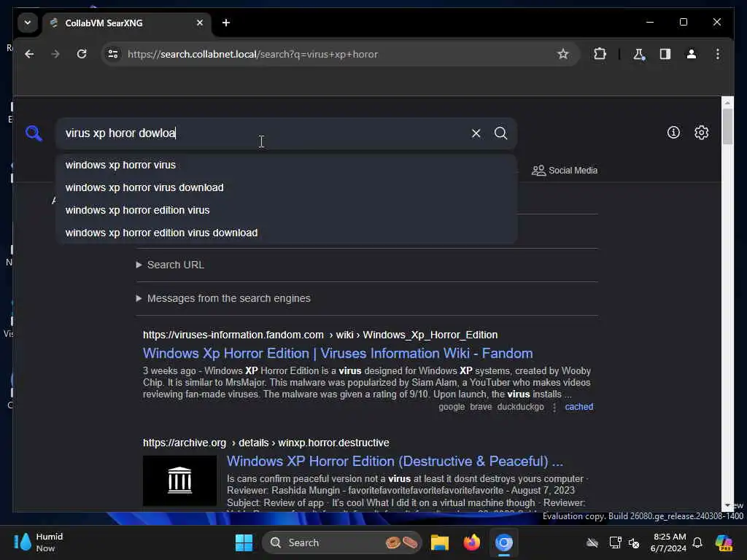The width and height of the screenshot is (747, 560).
Task: Open Chrome three-dot menu
Action: (x=718, y=54)
